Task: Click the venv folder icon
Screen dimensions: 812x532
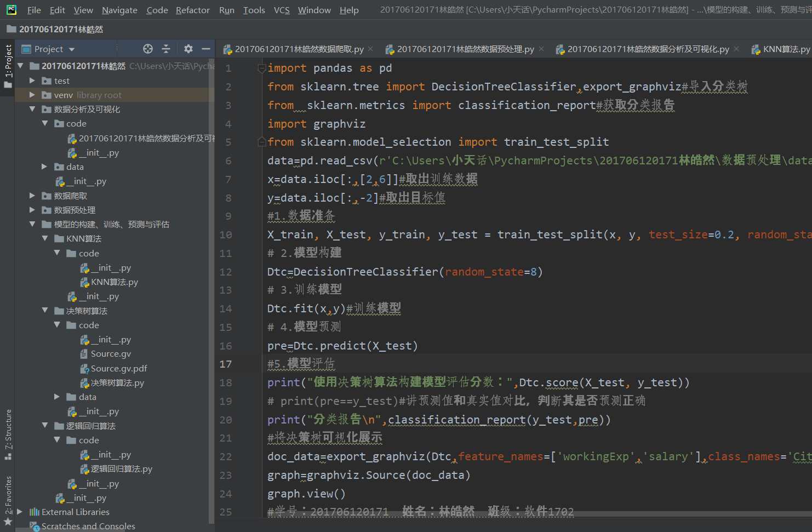Action: coord(47,95)
